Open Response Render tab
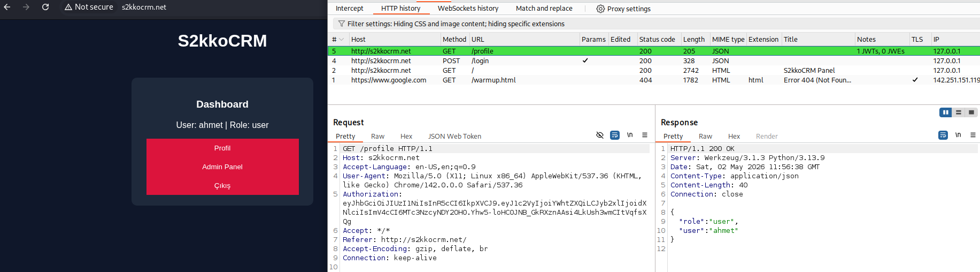Screen dimensions: 980x272 767,137
